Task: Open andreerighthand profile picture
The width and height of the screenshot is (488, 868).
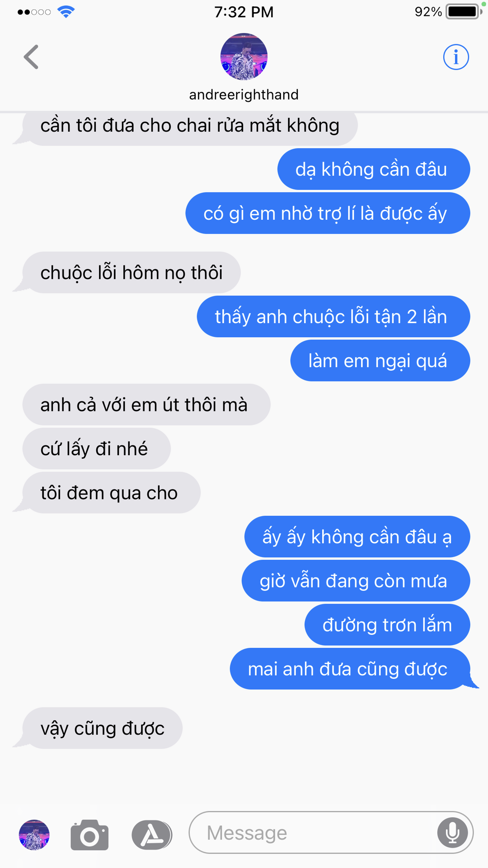Action: tap(244, 57)
